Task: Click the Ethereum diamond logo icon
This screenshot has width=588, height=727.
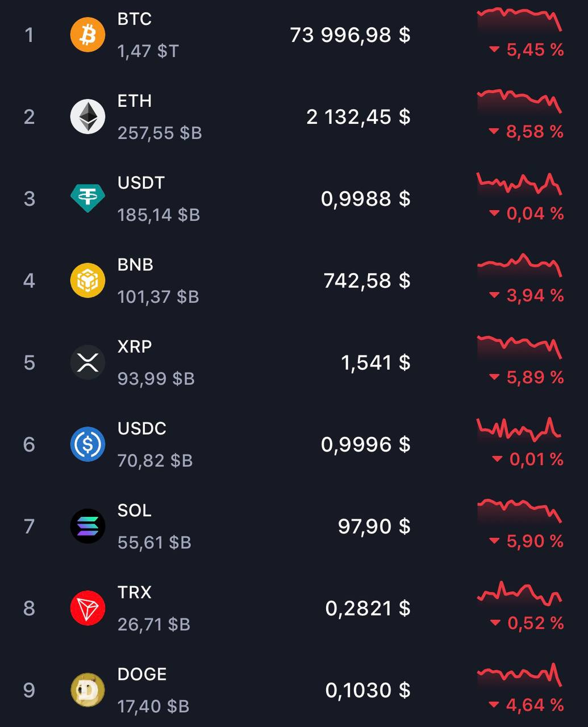Action: tap(87, 116)
